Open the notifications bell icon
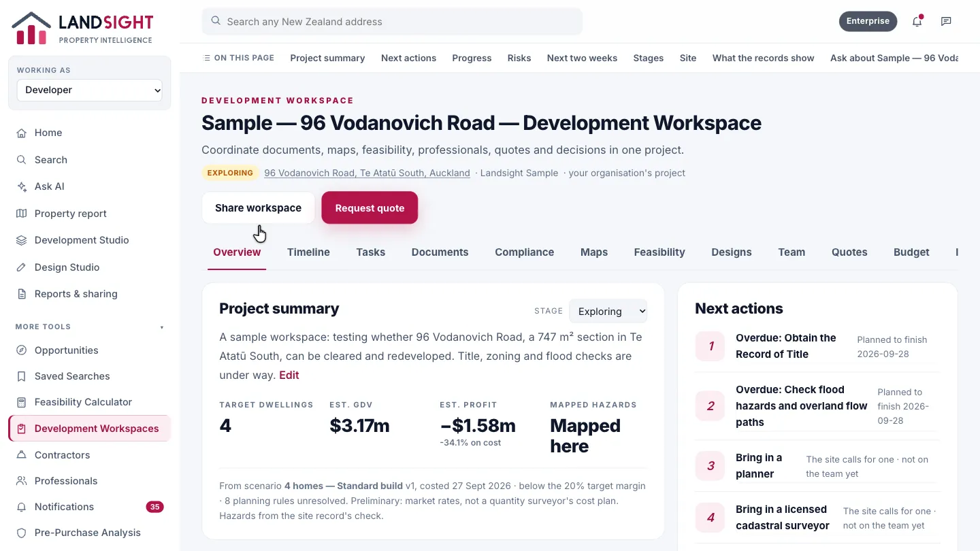980x551 pixels. pos(917,21)
